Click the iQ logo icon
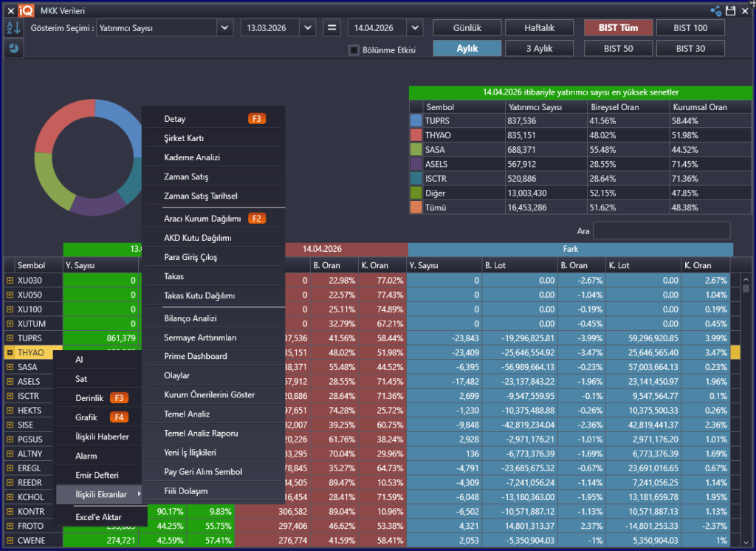Screen dimensions: 756x551 (x=27, y=10)
